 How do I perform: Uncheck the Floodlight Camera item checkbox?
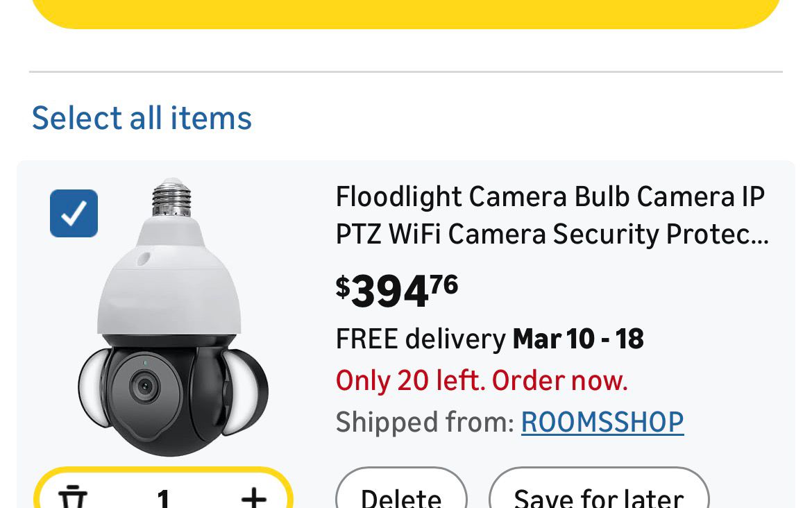click(74, 213)
